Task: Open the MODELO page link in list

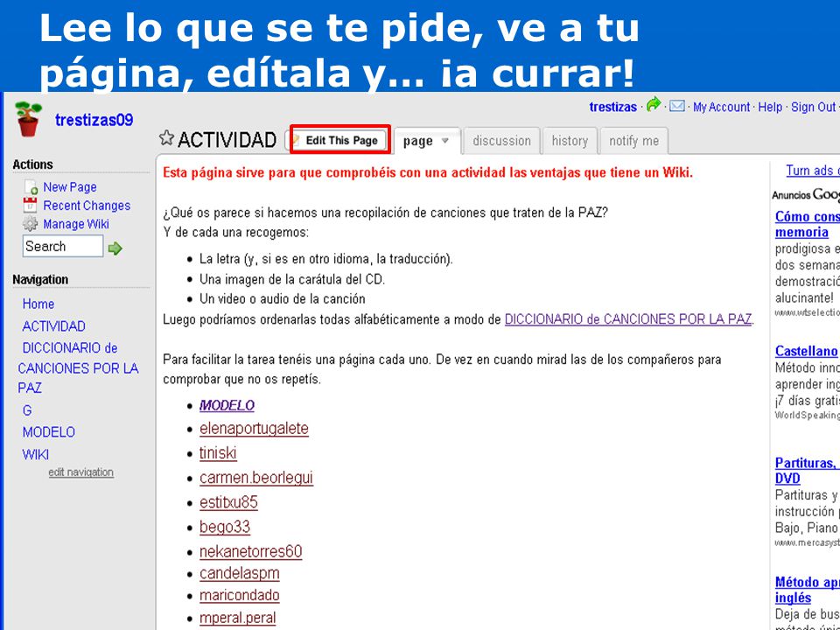Action: 227,405
